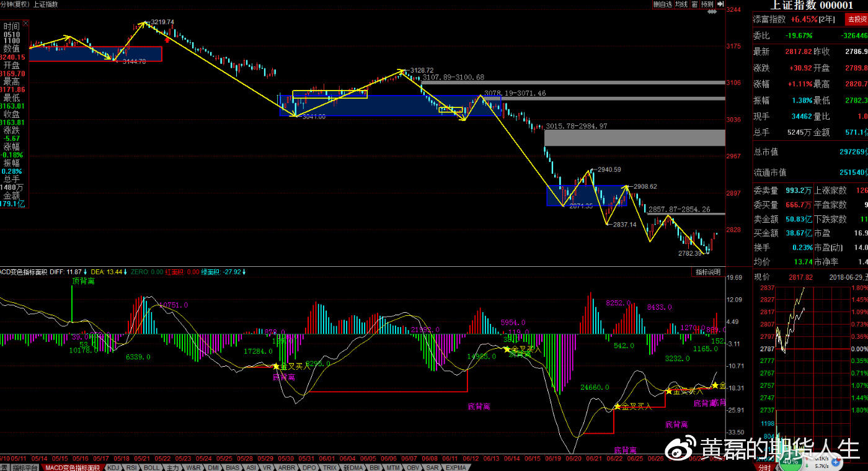
Task: Click the 顶背离 label in the MACD panel
Action: (84, 280)
